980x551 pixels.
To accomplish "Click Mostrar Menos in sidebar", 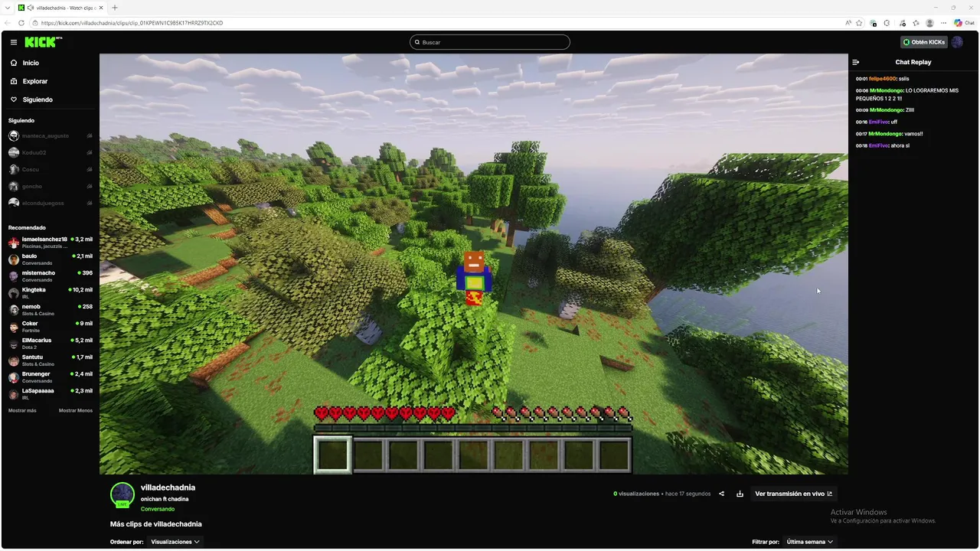I will [76, 410].
